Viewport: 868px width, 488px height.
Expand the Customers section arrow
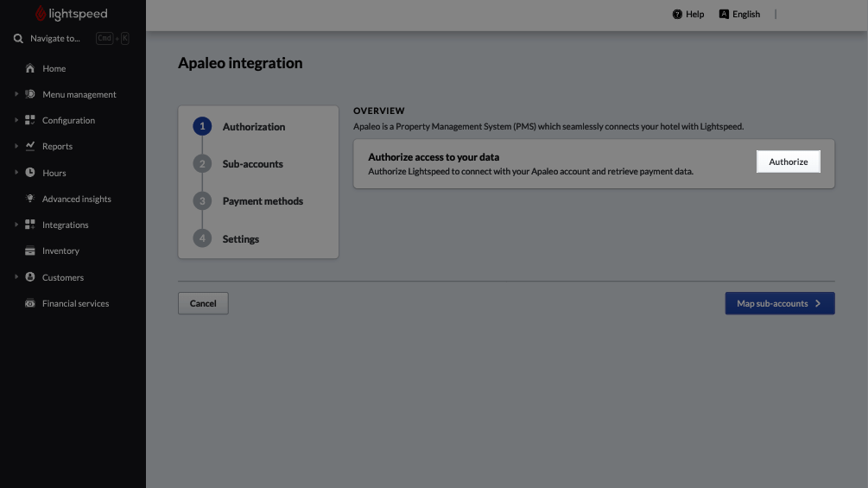(x=16, y=276)
